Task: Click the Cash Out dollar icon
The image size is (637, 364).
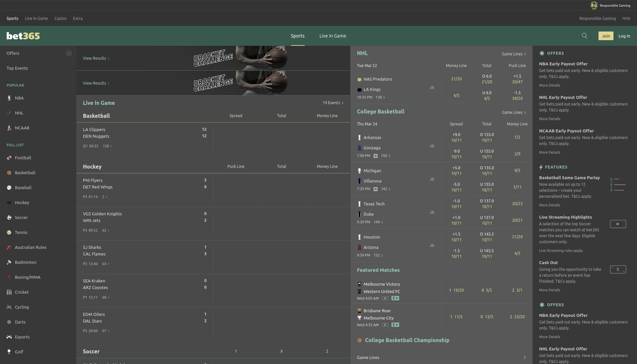Action: (618, 269)
